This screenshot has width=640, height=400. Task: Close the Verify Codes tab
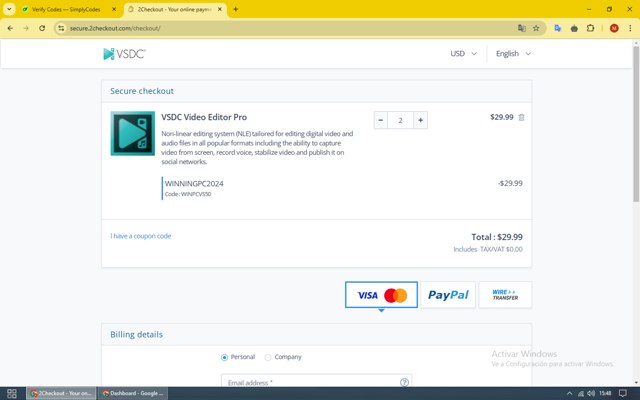(114, 9)
